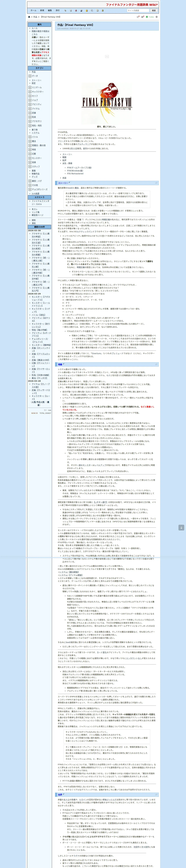Click the edit pencil next to 戦闘 heading
This screenshot has height=868, width=186.
63,364
